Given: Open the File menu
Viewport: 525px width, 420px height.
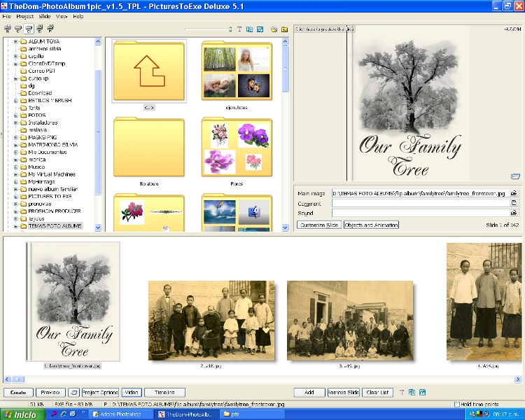Looking at the screenshot, I should point(7,16).
